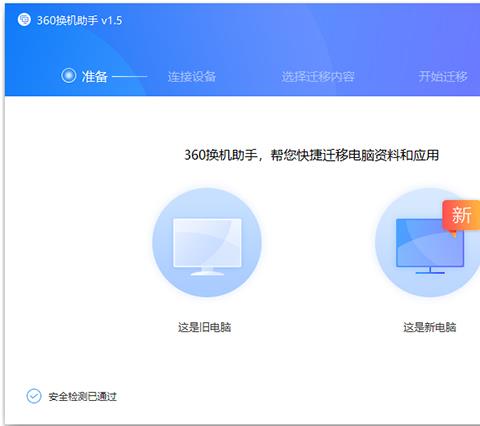The height and width of the screenshot is (426, 480).
Task: Select the 准备 step indicator
Action: point(84,76)
